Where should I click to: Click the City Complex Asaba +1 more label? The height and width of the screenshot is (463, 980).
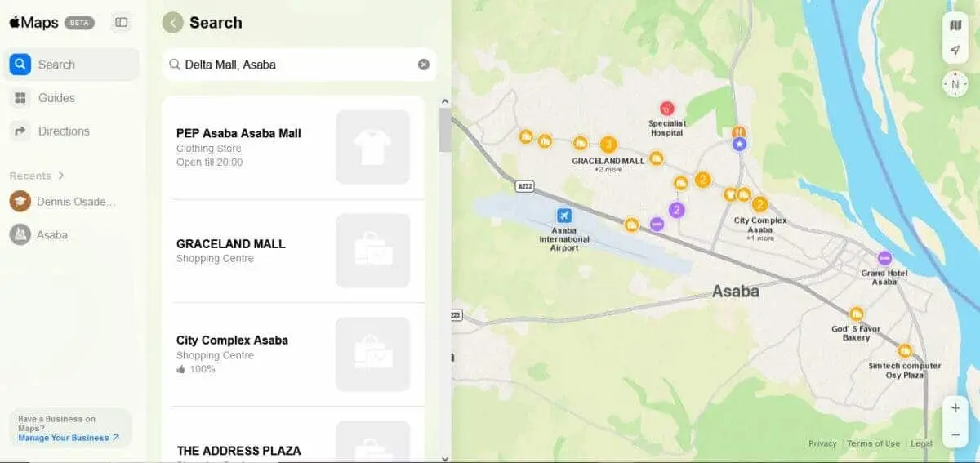coord(759,229)
